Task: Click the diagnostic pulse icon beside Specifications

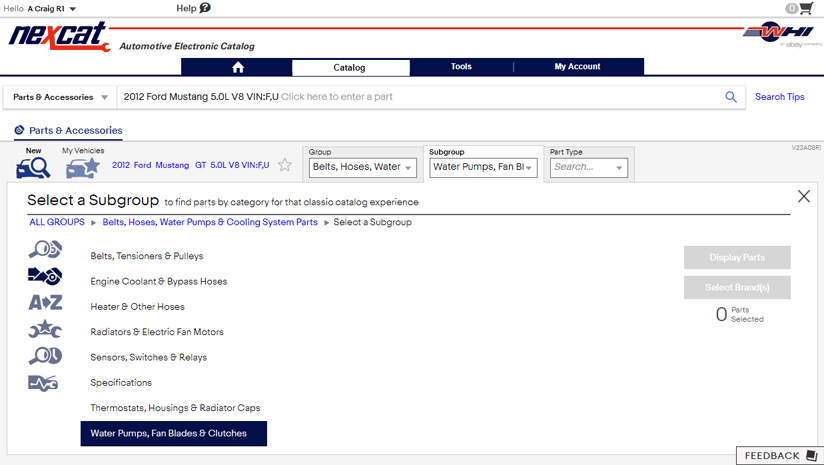Action: click(43, 383)
